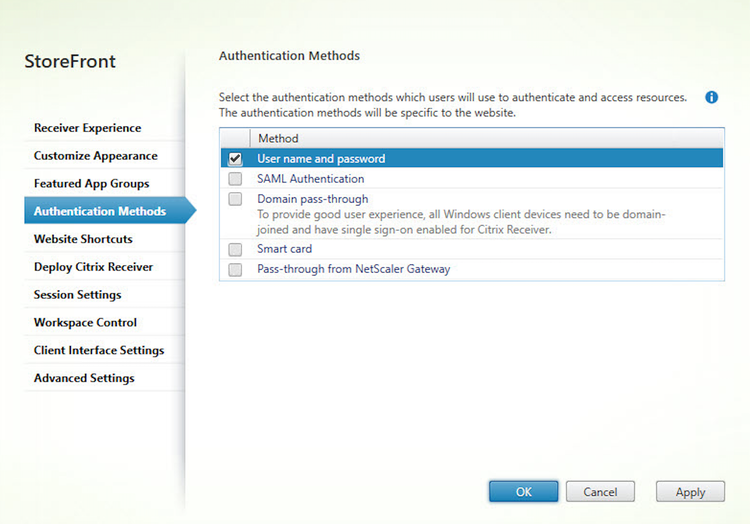Click the Apply button

690,491
